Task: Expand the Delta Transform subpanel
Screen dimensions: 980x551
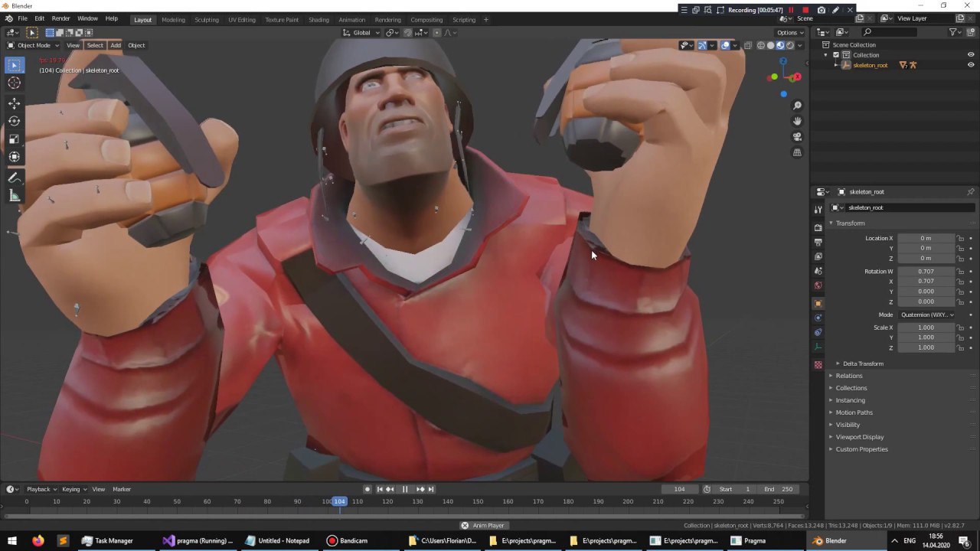Action: (x=863, y=364)
